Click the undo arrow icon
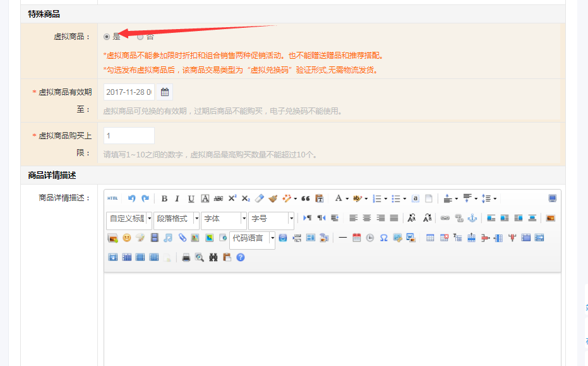588x366 pixels. tap(132, 198)
